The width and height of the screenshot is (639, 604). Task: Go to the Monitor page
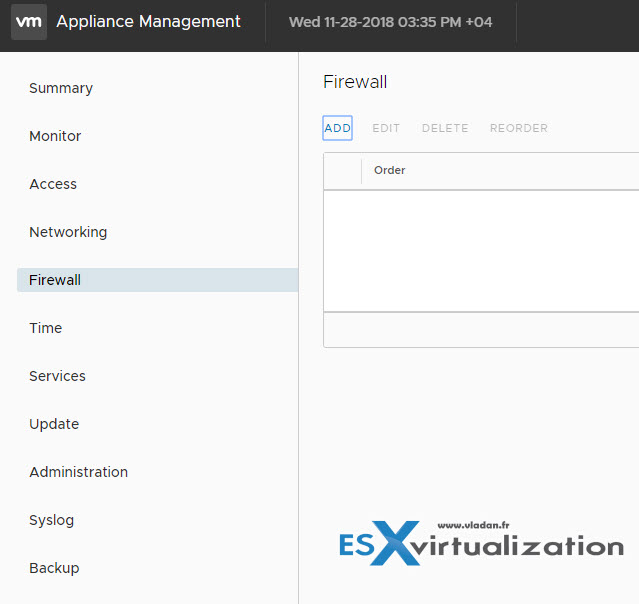[55, 136]
